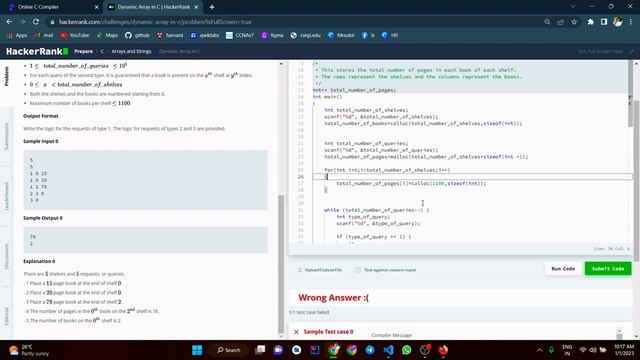
Task: Click the Run Code button
Action: [x=563, y=269]
